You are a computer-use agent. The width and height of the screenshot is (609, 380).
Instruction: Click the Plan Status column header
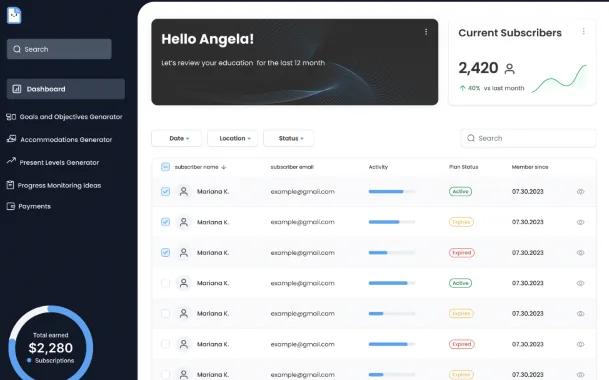coord(464,167)
